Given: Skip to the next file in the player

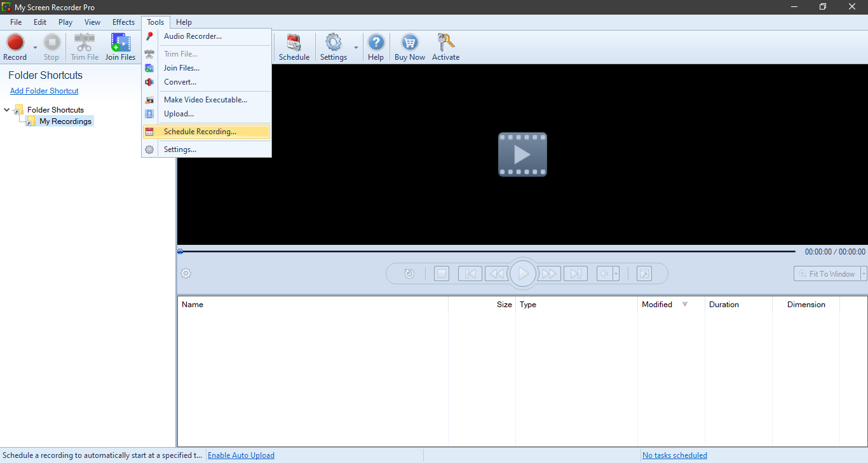Looking at the screenshot, I should pos(576,274).
